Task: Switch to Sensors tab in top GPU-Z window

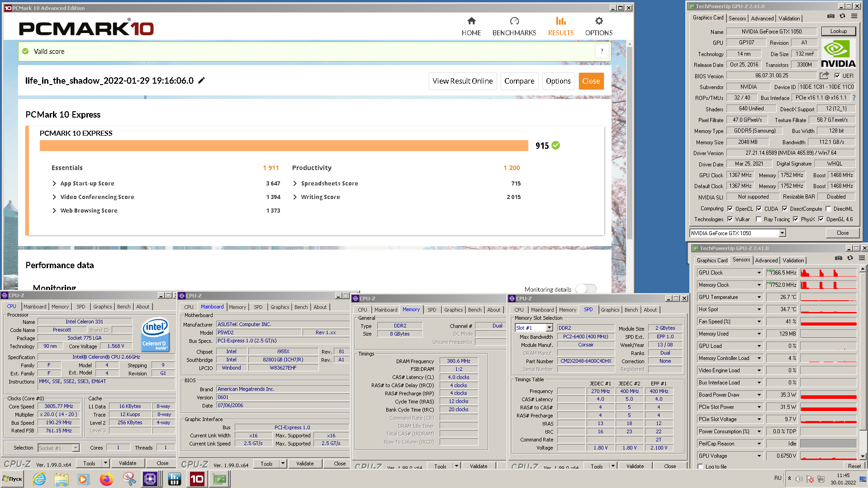Action: coord(737,19)
